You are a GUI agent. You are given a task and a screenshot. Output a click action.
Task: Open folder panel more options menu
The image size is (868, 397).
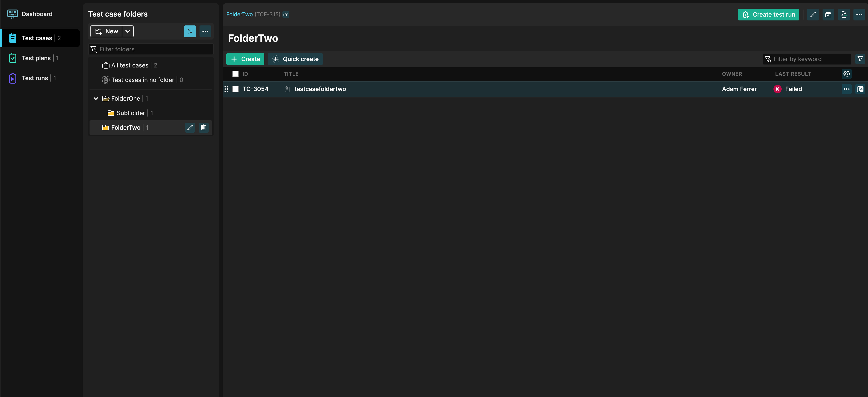coord(205,31)
